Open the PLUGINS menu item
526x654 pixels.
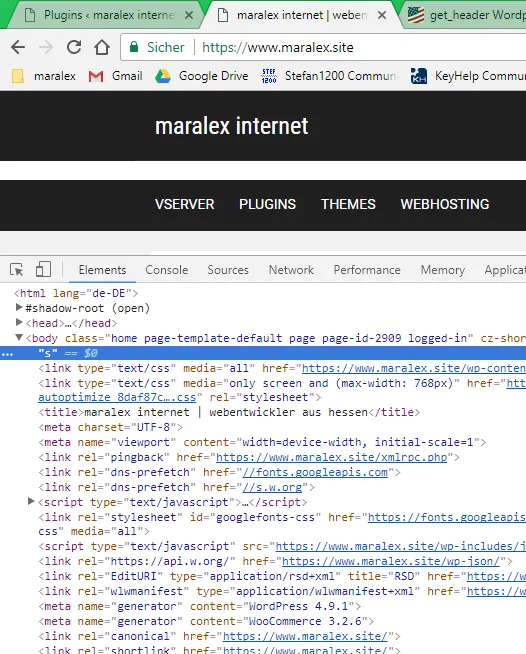267,204
